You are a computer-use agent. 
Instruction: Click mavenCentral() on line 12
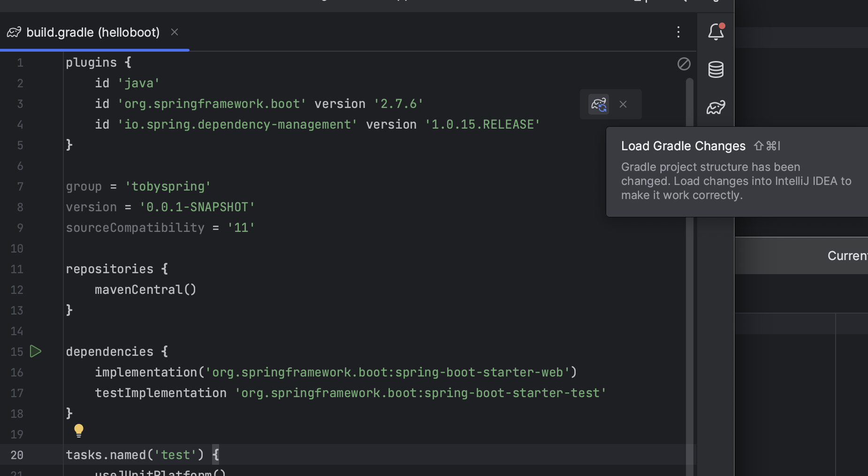pyautogui.click(x=145, y=290)
